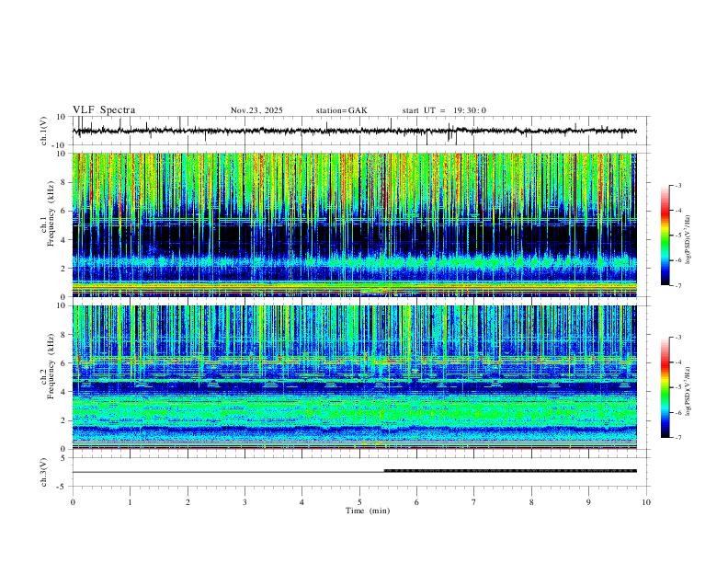The image size is (728, 563).
Task: Click the "4" tick on the Time axis
Action: pos(301,502)
